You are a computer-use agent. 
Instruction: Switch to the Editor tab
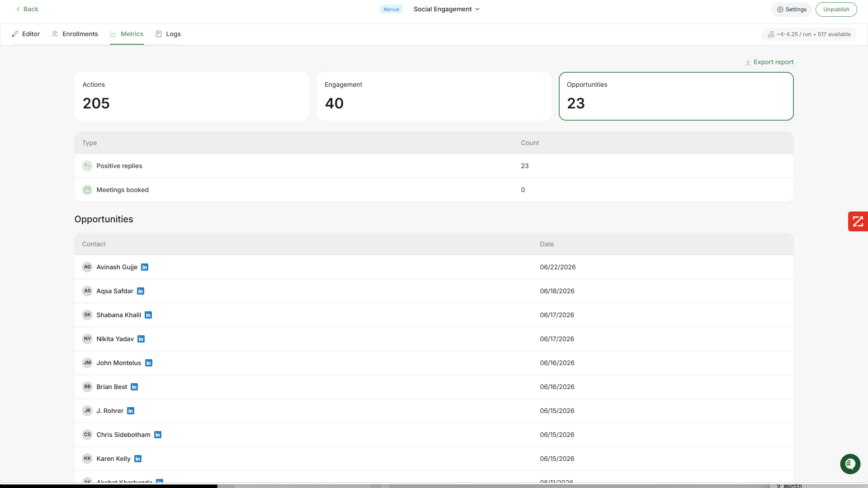[x=26, y=34]
